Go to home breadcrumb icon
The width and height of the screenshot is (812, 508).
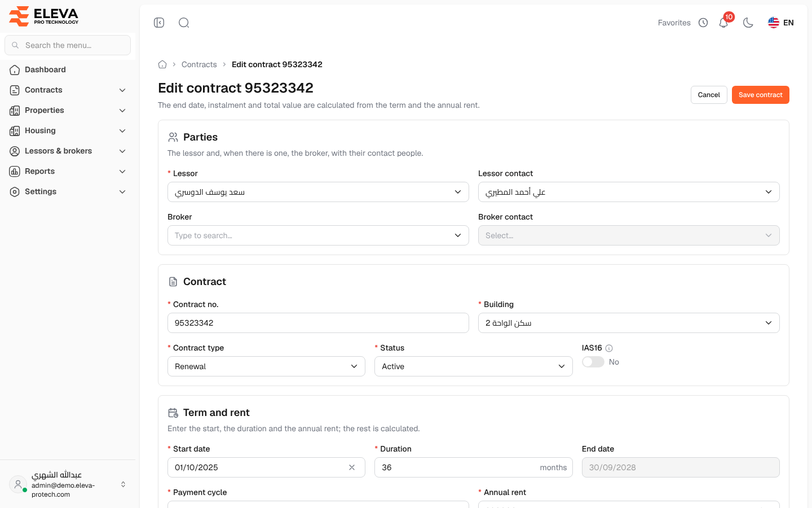pyautogui.click(x=162, y=64)
